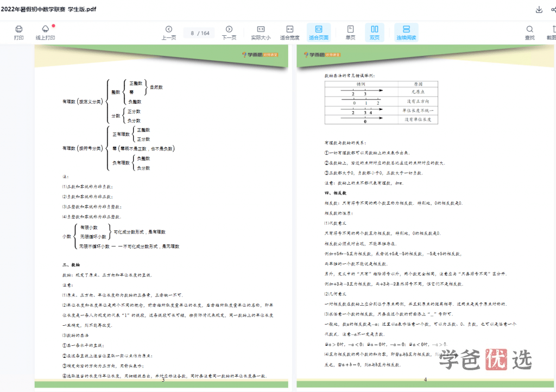Click the 截图 screenshot tool

click(x=552, y=33)
